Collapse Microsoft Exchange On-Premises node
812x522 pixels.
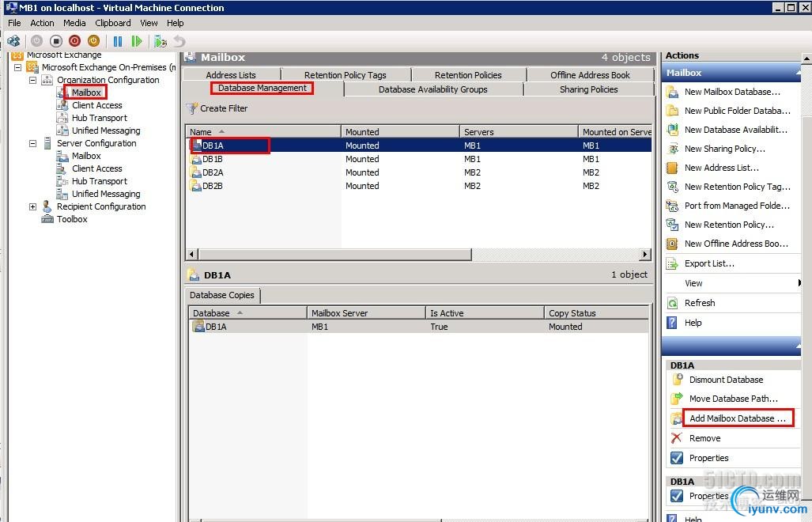[17, 67]
